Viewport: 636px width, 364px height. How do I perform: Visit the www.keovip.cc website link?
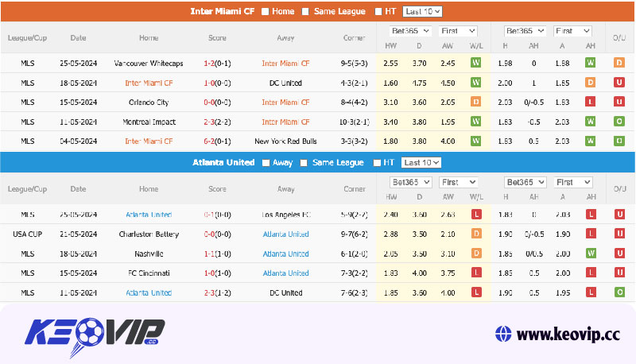pyautogui.click(x=567, y=334)
